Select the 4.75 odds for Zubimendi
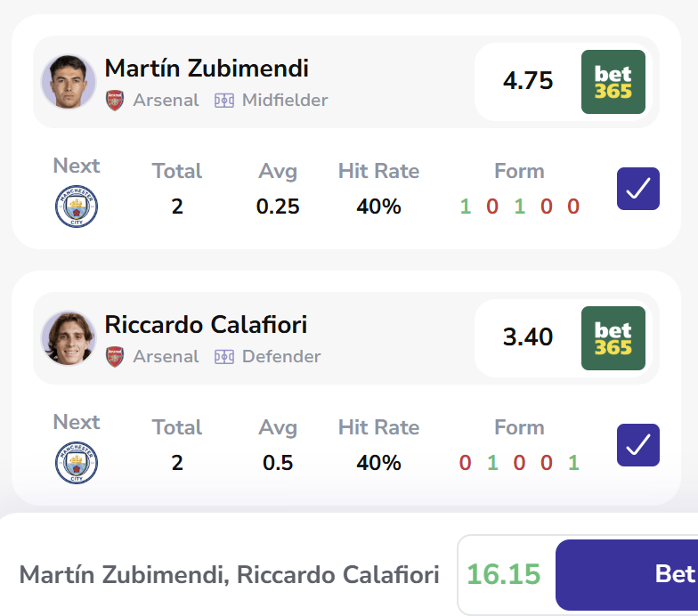 [527, 82]
